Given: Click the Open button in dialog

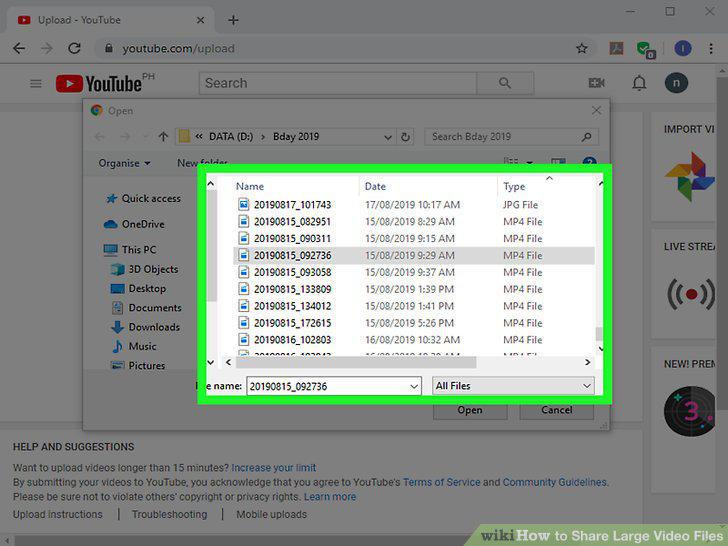Looking at the screenshot, I should tap(470, 410).
